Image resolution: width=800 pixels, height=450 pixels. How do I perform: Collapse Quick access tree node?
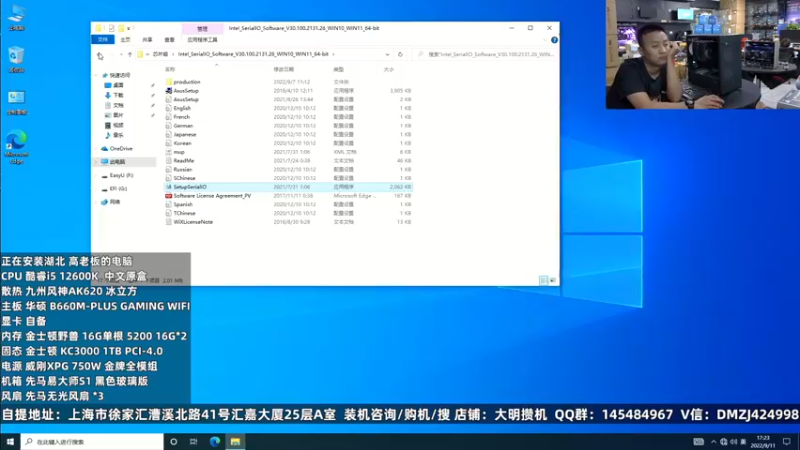(96, 76)
